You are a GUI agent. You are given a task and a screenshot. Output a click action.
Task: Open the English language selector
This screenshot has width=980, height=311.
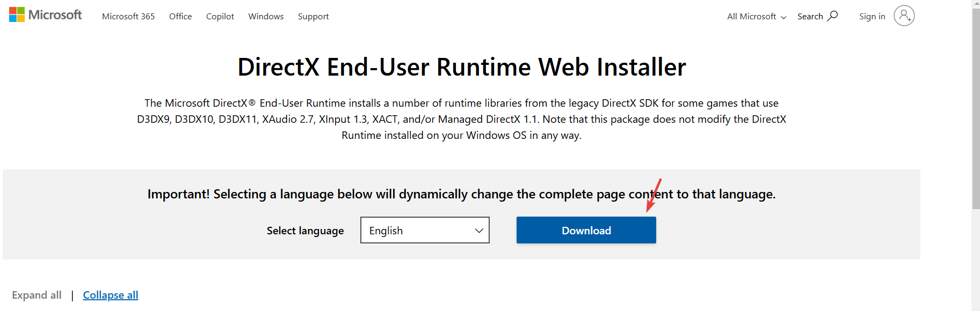click(x=425, y=230)
